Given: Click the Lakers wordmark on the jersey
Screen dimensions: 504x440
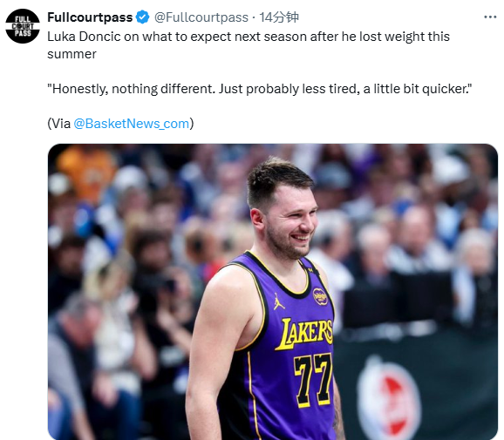Looking at the screenshot, I should (x=304, y=334).
